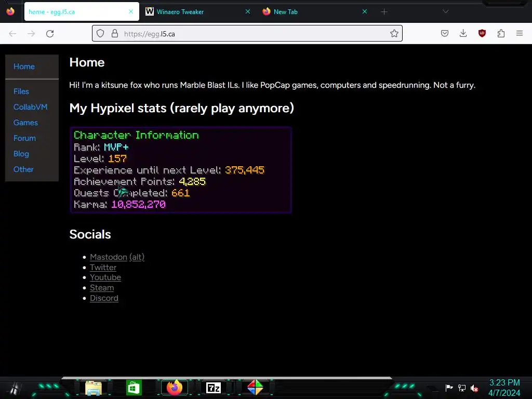Open the Other sidebar link
Image resolution: width=532 pixels, height=399 pixels.
(23, 169)
